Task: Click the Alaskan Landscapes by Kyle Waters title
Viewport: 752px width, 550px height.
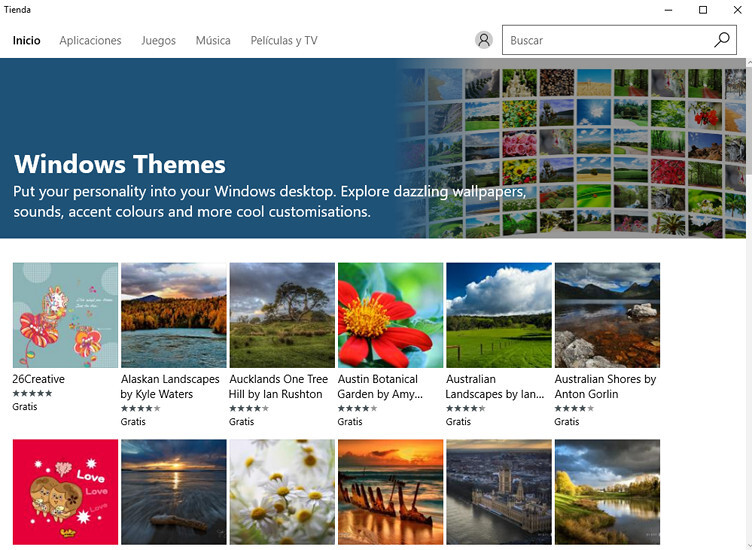Action: (170, 387)
